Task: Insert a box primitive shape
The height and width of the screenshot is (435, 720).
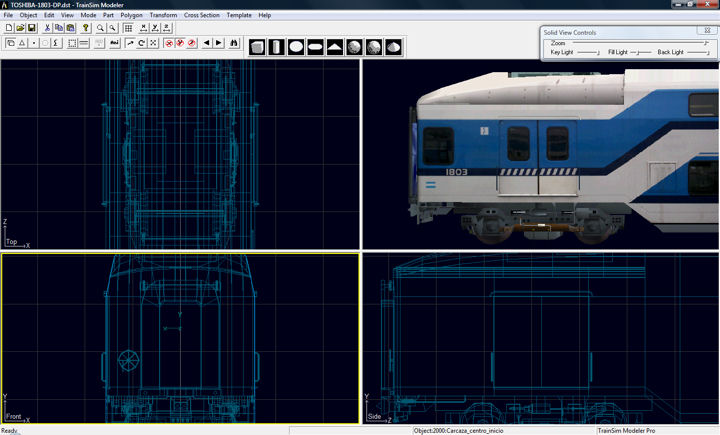Action: coord(258,47)
